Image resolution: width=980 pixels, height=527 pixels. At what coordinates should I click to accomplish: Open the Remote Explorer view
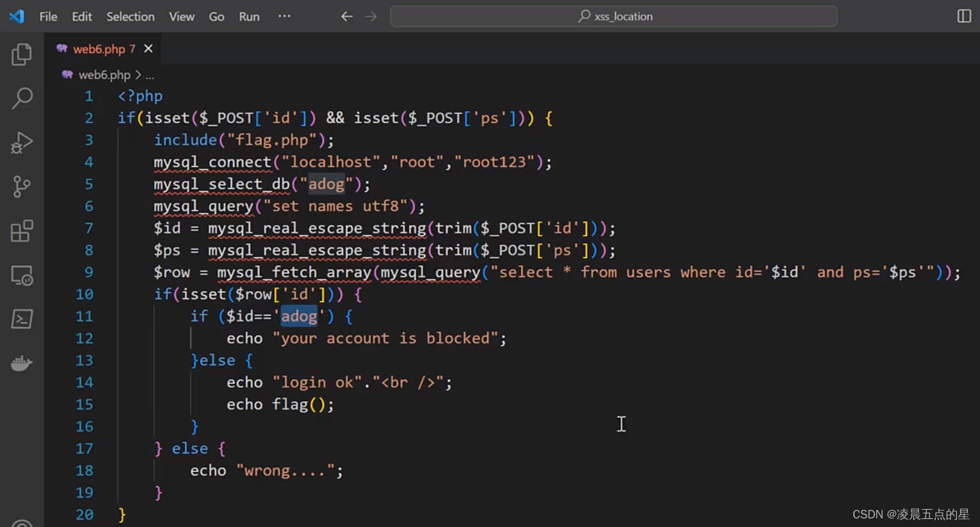[x=22, y=275]
